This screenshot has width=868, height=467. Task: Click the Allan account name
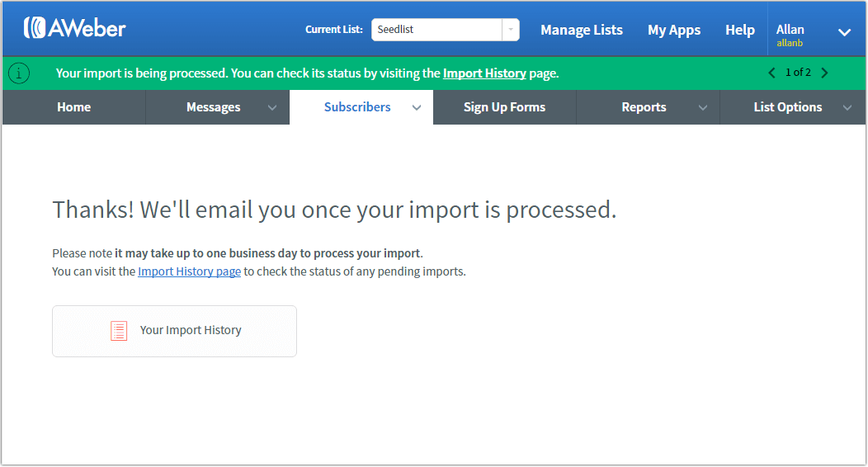pyautogui.click(x=790, y=30)
